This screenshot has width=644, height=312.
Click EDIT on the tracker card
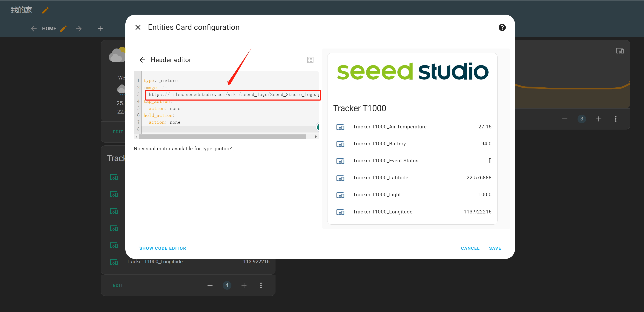tap(118, 286)
